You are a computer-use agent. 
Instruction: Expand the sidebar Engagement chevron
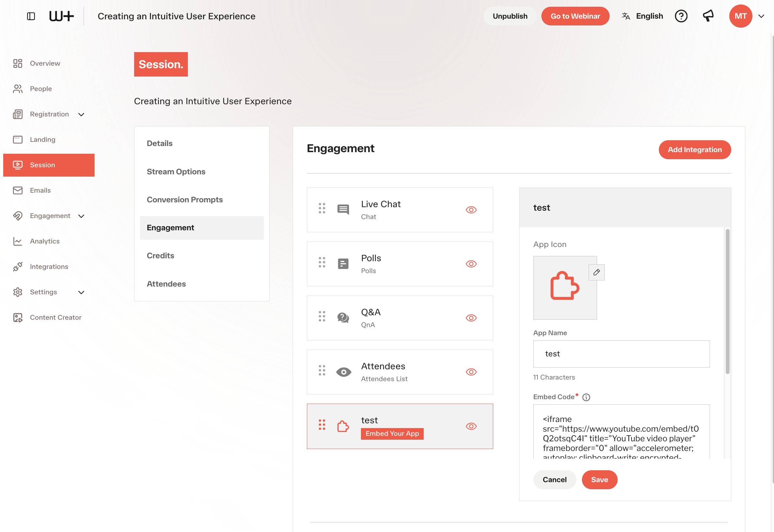tap(81, 216)
